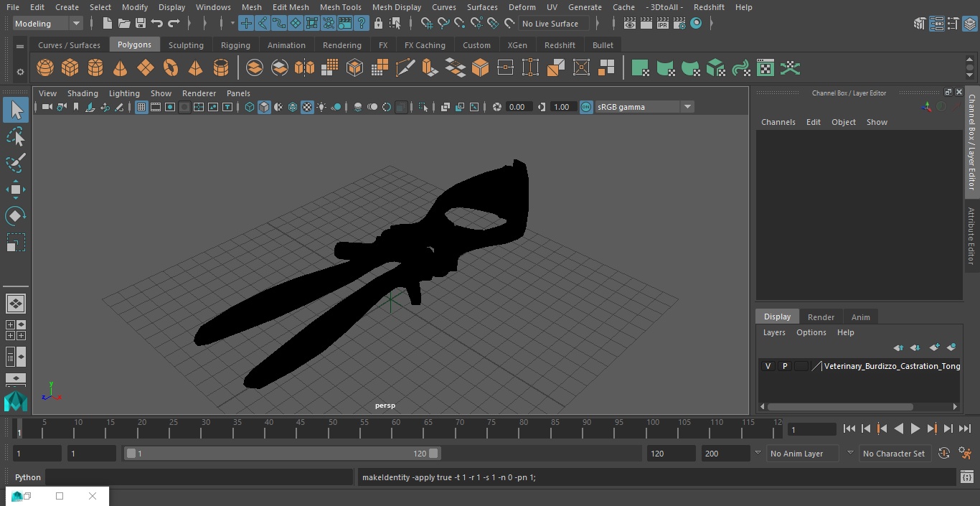Click the layer color swatch box
Viewport: 980px width, 506px height.
(x=801, y=366)
